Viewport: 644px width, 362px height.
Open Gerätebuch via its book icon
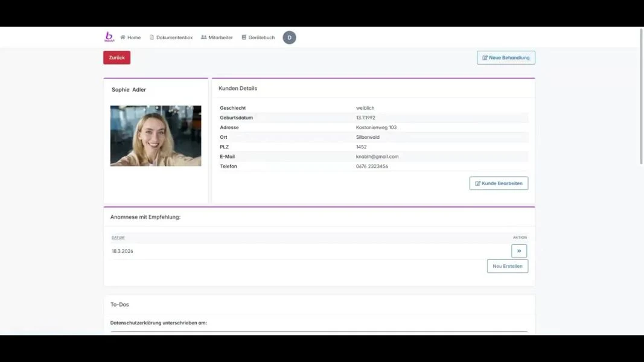(x=244, y=37)
